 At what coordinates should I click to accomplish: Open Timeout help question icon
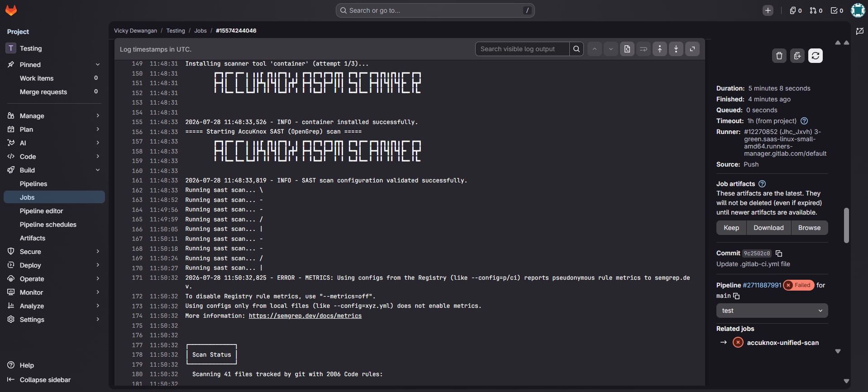pos(804,121)
